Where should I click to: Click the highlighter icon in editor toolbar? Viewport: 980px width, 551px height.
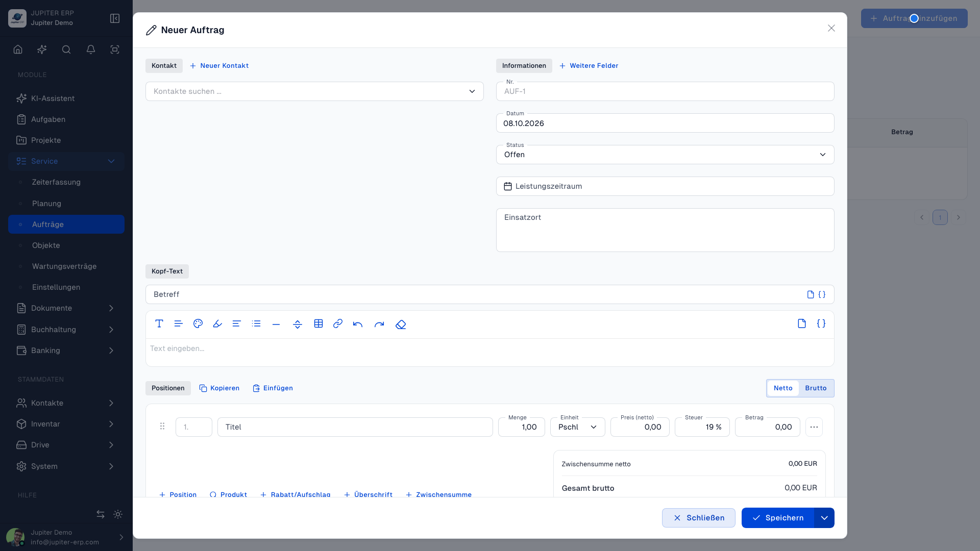pos(217,324)
